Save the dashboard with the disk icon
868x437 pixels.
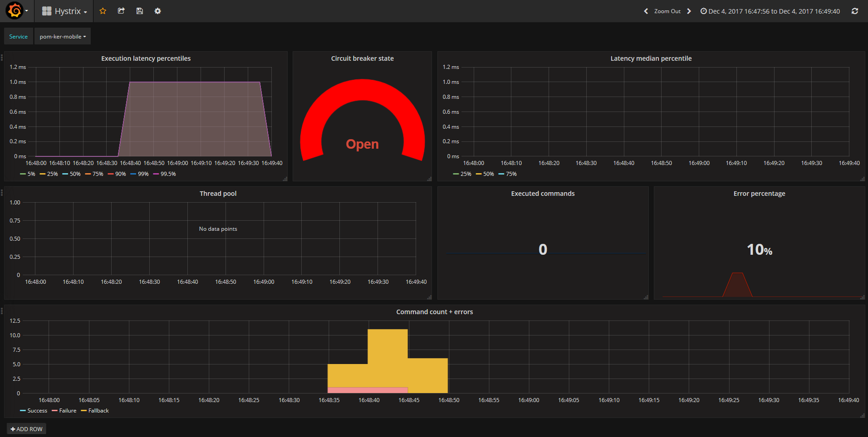coord(140,11)
